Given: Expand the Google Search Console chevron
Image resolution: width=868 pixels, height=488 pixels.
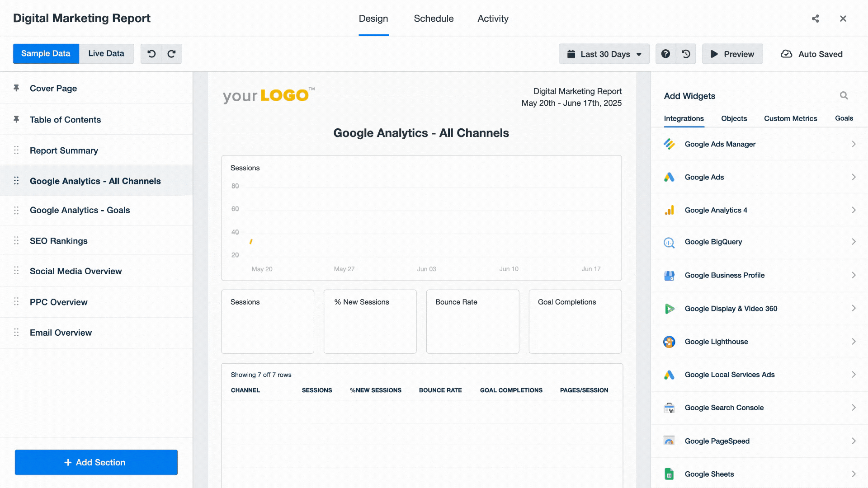Looking at the screenshot, I should tap(853, 408).
